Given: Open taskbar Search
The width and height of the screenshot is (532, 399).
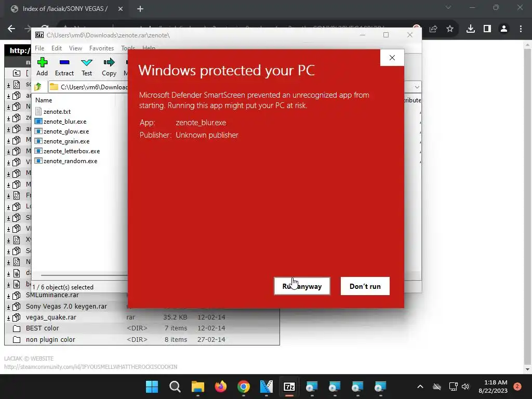Looking at the screenshot, I should [x=175, y=387].
